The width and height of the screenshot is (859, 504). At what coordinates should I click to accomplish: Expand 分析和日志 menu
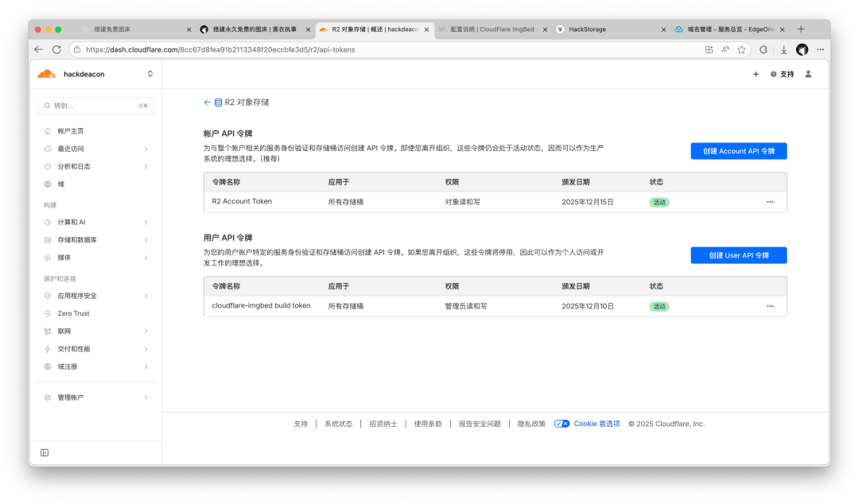point(96,166)
